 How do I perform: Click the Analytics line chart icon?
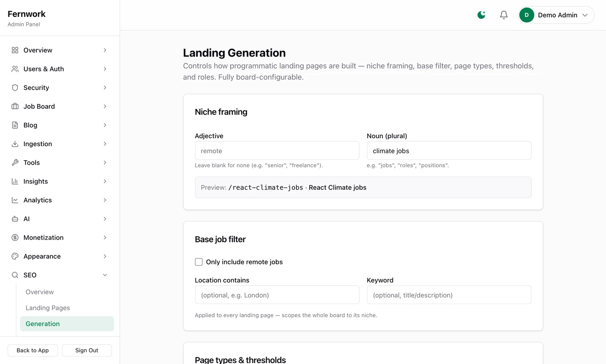coord(15,200)
